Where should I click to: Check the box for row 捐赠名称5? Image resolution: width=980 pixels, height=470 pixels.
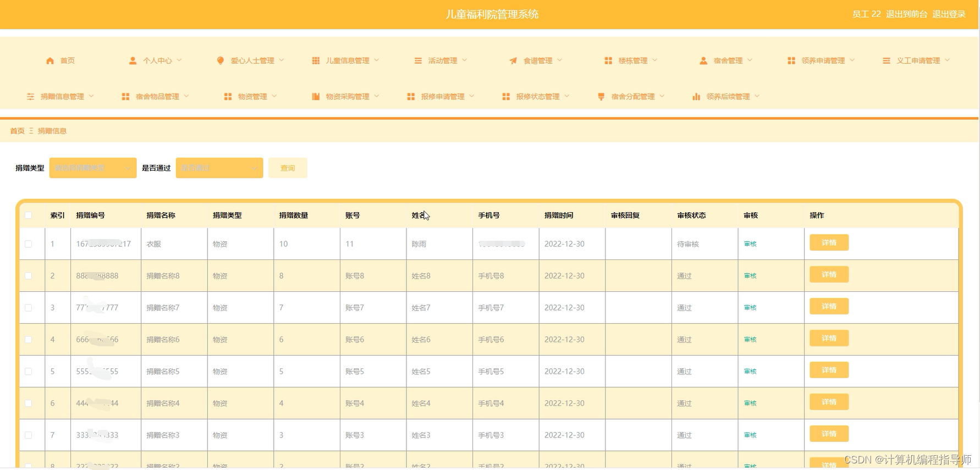[29, 372]
